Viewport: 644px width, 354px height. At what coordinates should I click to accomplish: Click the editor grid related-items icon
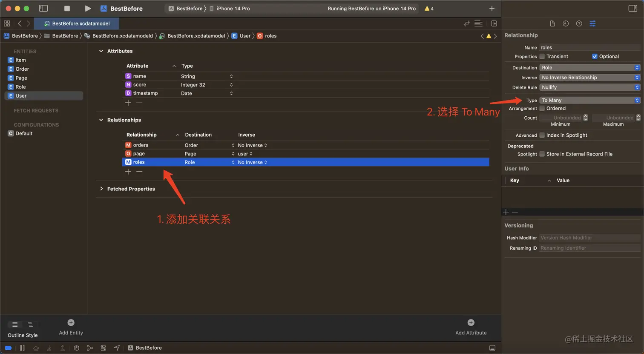[x=7, y=23]
